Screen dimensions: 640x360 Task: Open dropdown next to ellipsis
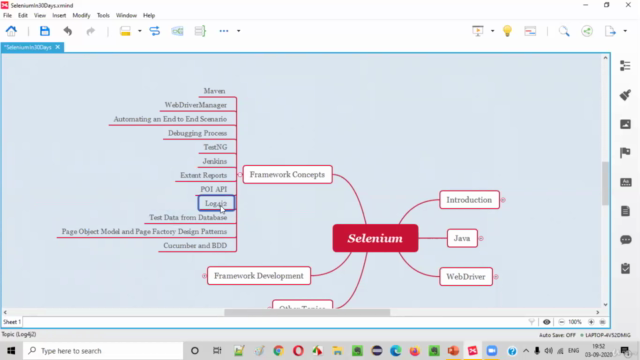239,31
